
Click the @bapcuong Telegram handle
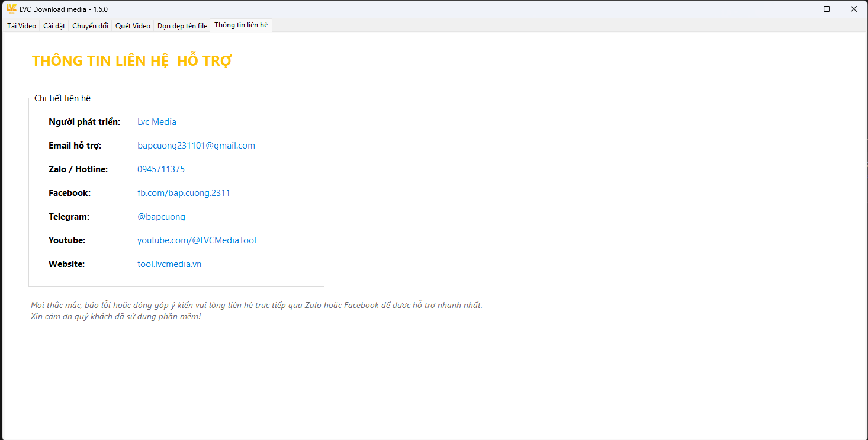point(161,217)
